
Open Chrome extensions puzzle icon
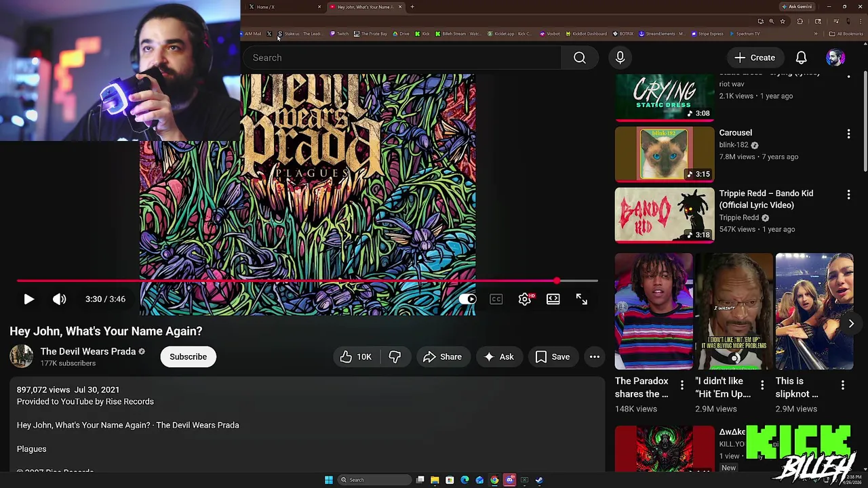800,21
